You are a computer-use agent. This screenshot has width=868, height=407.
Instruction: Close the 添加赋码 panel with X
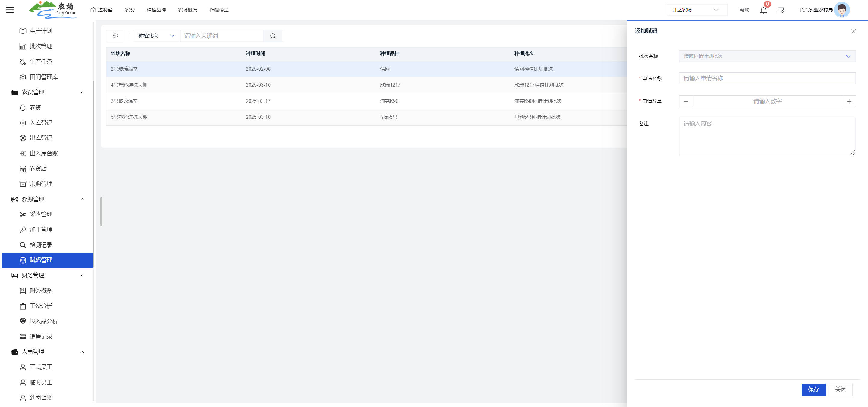point(853,31)
